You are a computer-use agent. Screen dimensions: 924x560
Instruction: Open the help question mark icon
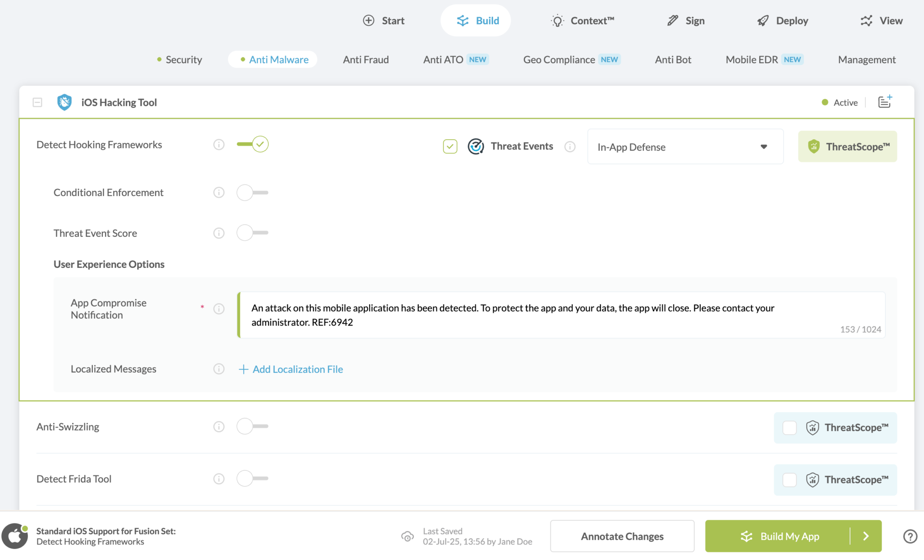click(910, 536)
